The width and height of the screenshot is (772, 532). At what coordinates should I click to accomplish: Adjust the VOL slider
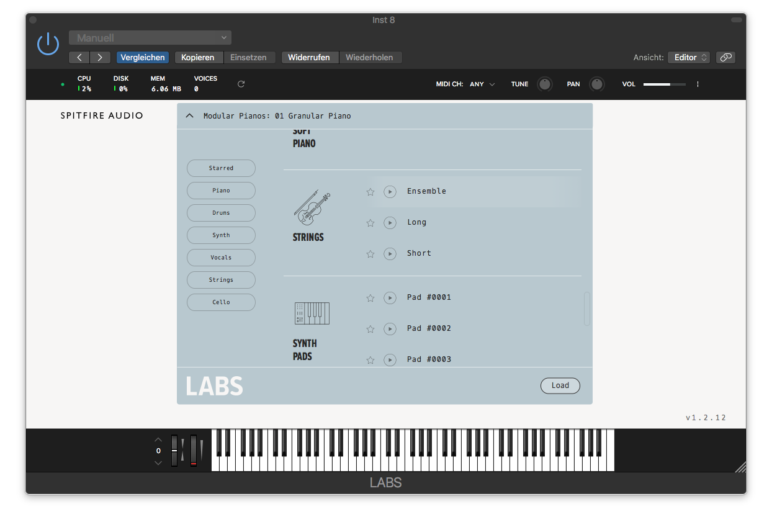click(x=665, y=84)
